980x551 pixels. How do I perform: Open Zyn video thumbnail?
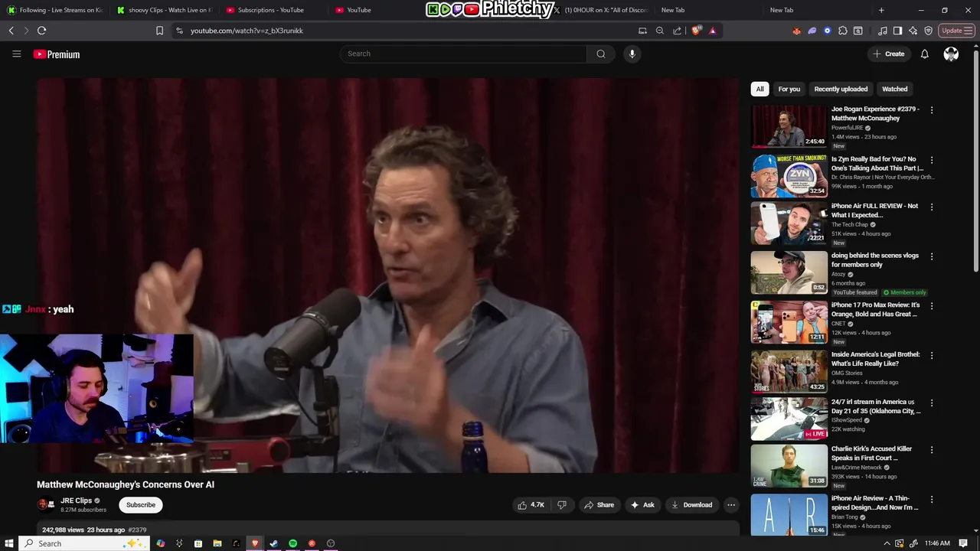pyautogui.click(x=789, y=176)
